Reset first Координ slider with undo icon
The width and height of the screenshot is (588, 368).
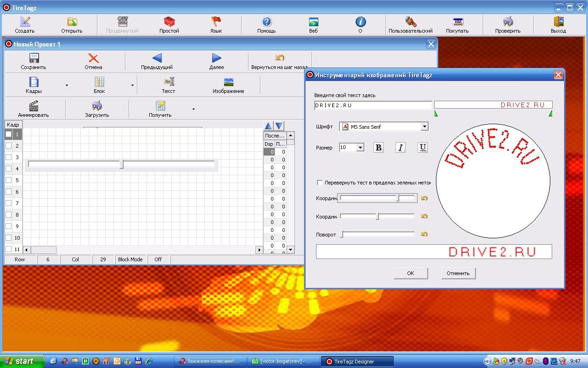pyautogui.click(x=424, y=198)
